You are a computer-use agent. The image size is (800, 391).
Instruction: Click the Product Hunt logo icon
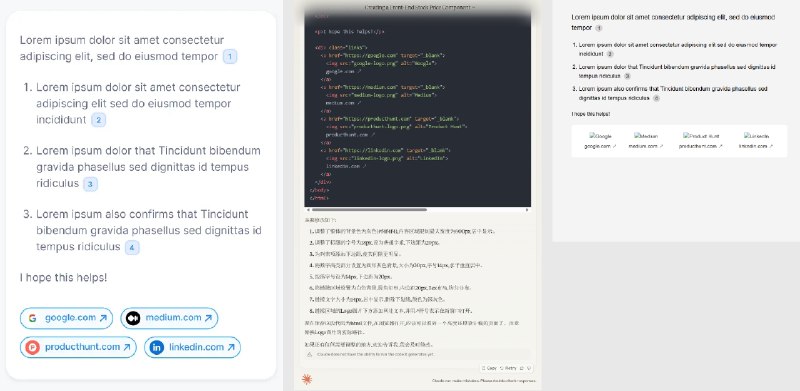(32, 348)
